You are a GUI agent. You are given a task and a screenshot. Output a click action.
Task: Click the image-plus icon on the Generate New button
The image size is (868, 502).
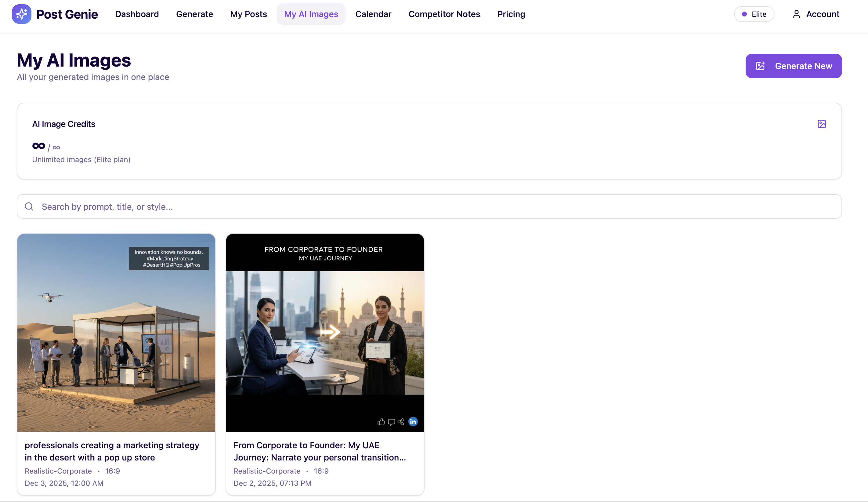click(760, 66)
